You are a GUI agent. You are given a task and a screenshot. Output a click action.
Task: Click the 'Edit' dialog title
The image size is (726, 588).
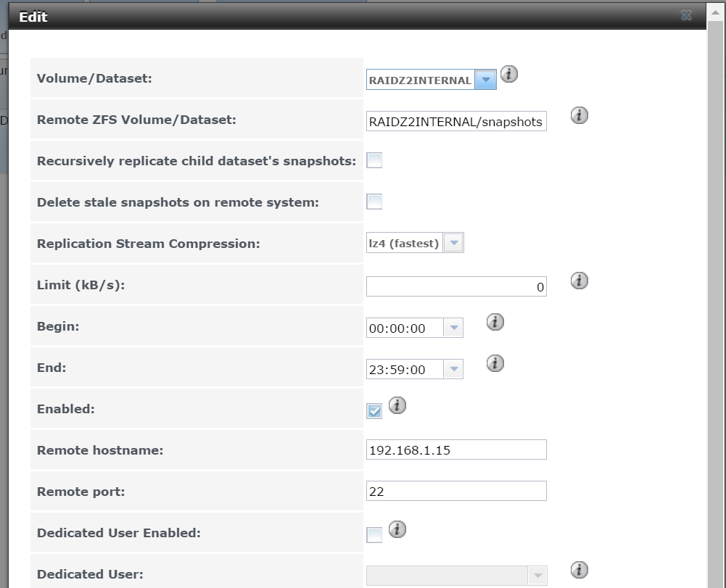click(33, 17)
